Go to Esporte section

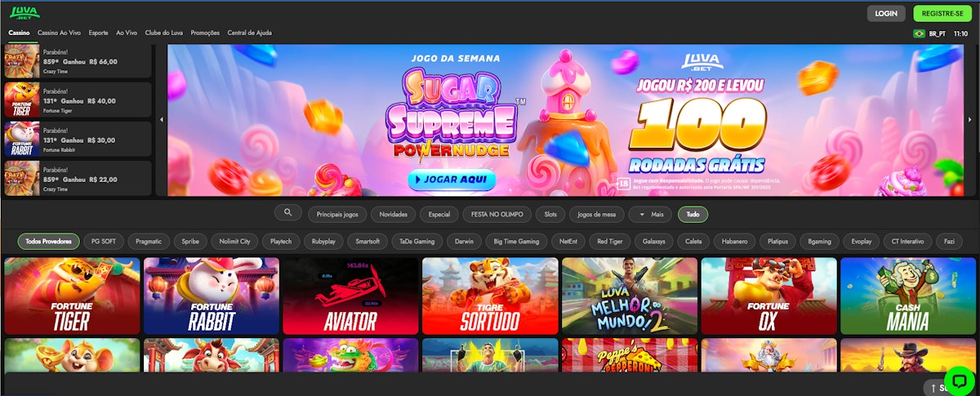tap(98, 33)
